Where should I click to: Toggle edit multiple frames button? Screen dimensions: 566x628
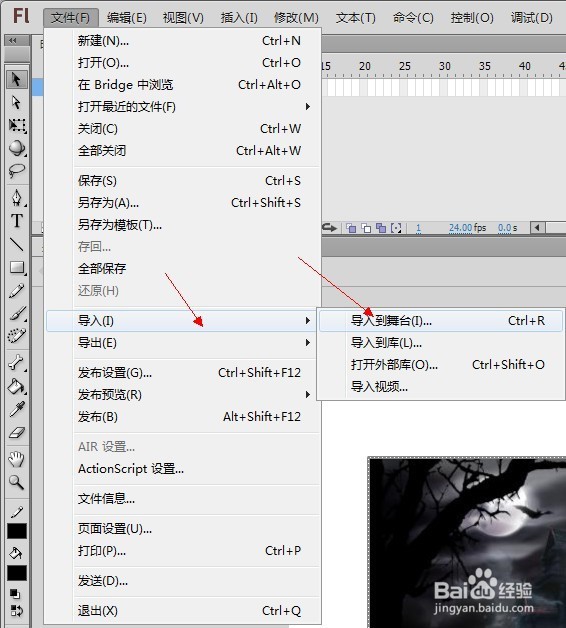tap(381, 228)
